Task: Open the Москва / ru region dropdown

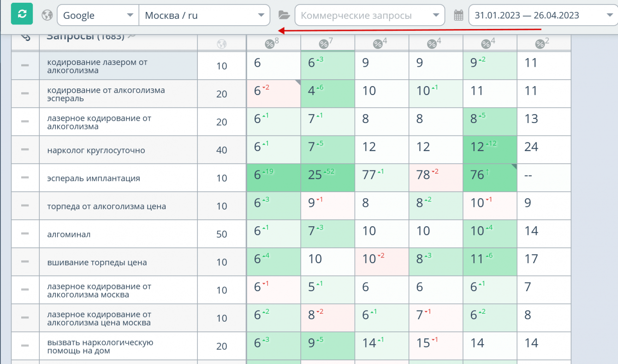Action: tap(204, 15)
